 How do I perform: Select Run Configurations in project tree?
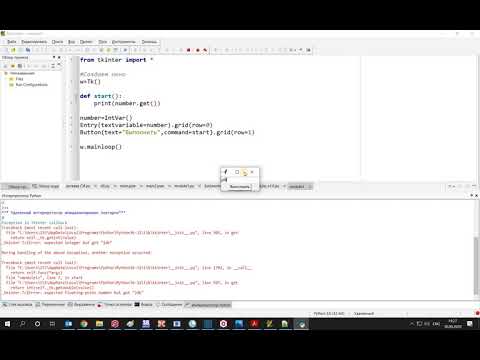(31, 85)
